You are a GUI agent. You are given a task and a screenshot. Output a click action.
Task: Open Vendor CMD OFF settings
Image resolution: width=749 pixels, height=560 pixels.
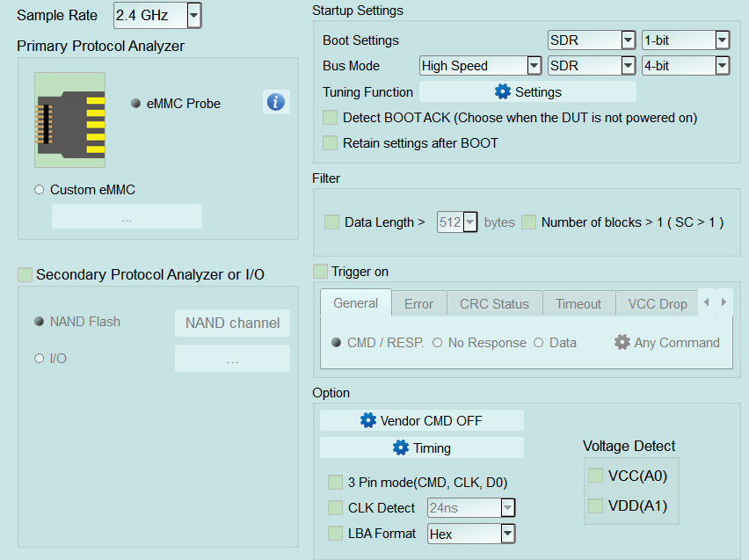pos(422,420)
